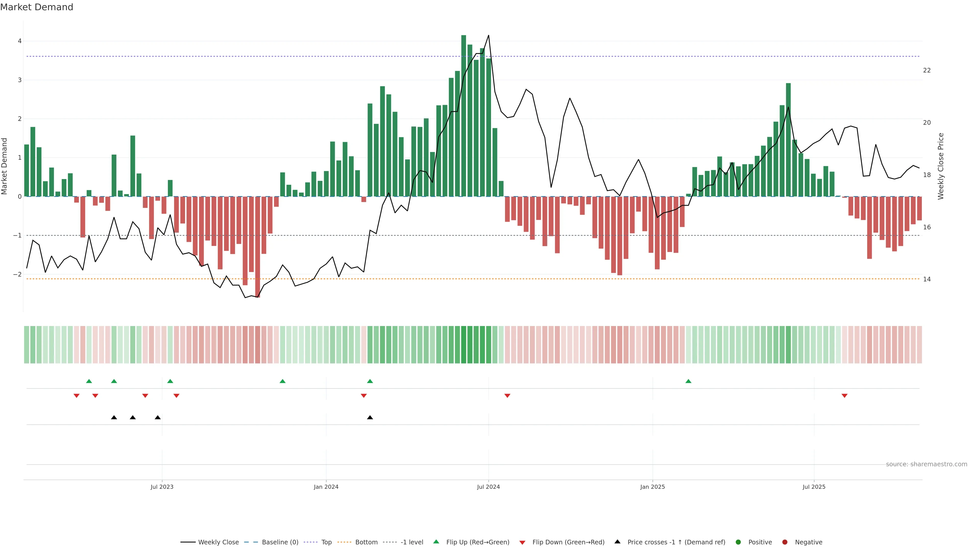Click the Flip Down marker after Jul 2025
The height and width of the screenshot is (551, 980).
point(844,396)
